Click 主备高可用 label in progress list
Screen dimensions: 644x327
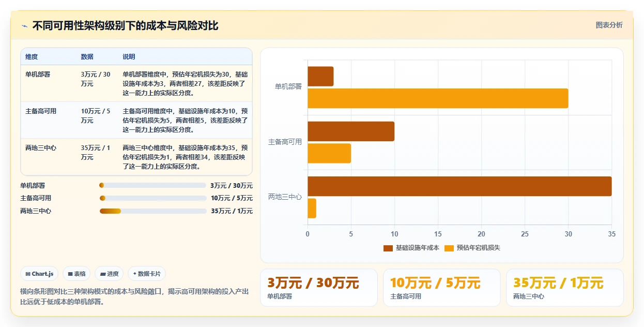[36, 198]
